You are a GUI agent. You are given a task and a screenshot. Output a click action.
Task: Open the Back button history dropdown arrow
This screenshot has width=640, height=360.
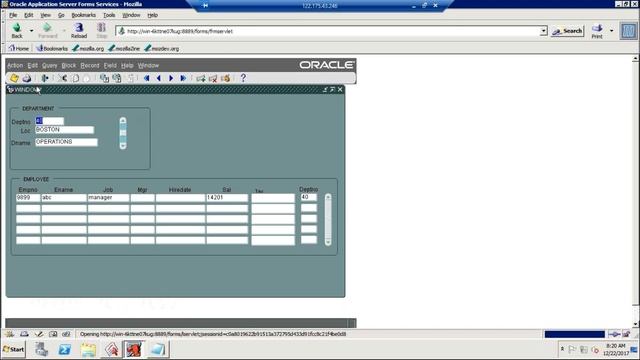[31, 31]
